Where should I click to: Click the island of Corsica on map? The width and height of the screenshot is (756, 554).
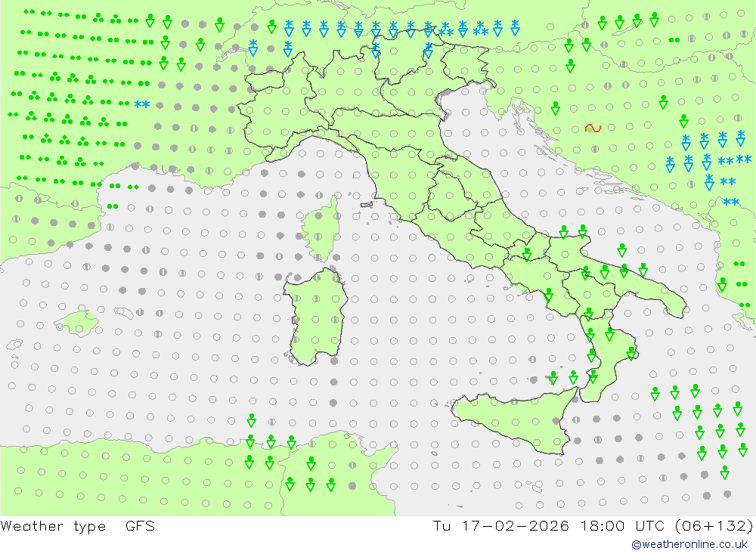coord(321,229)
